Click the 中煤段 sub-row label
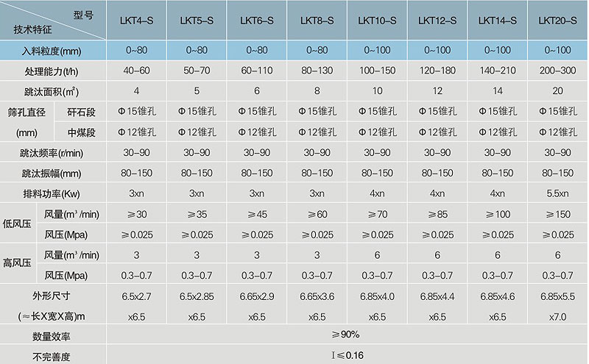Screen dimensions: 589x364 point(81,132)
